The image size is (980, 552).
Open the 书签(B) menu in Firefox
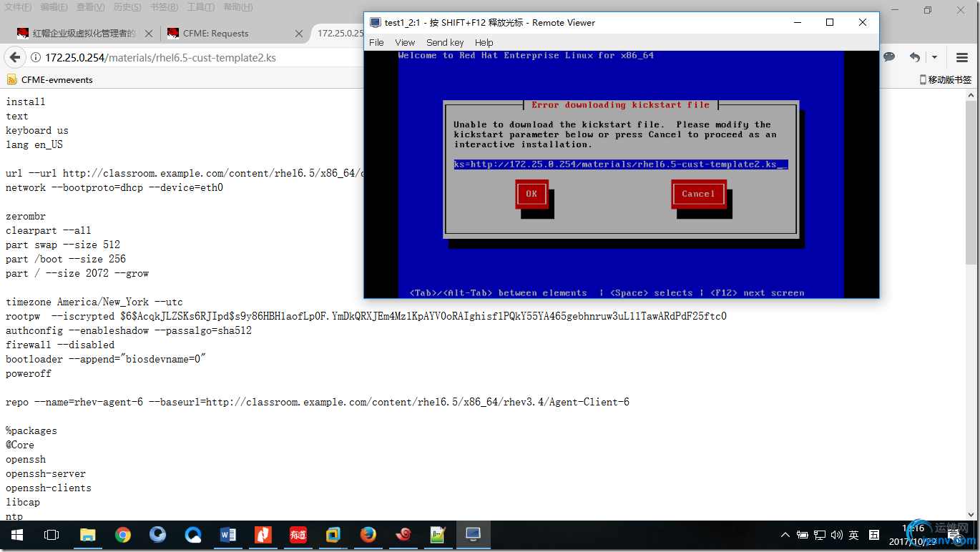164,7
